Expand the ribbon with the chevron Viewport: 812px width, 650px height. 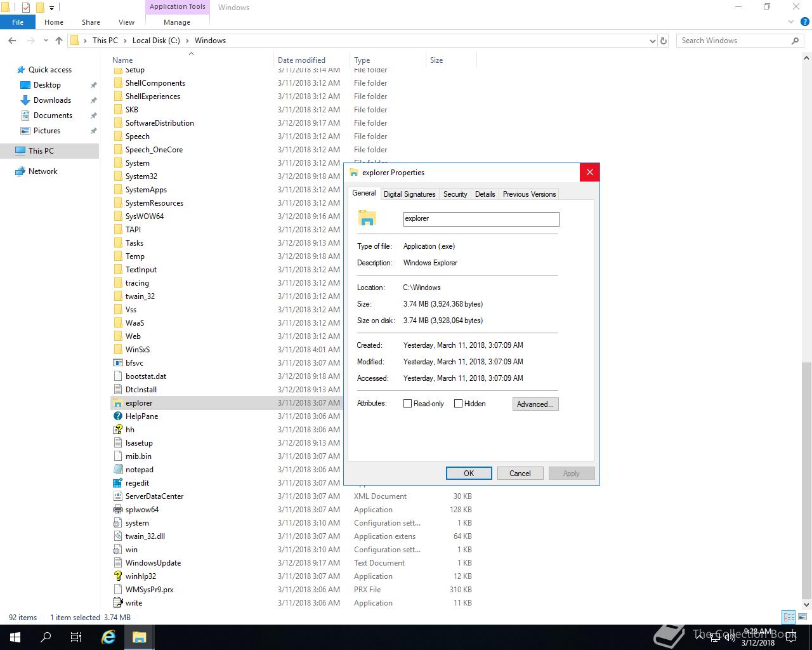[791, 22]
